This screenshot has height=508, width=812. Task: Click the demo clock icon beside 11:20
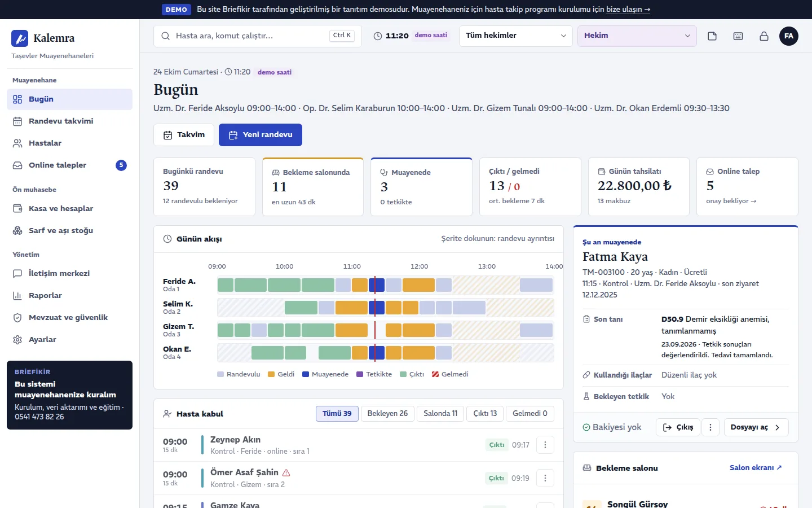(378, 36)
